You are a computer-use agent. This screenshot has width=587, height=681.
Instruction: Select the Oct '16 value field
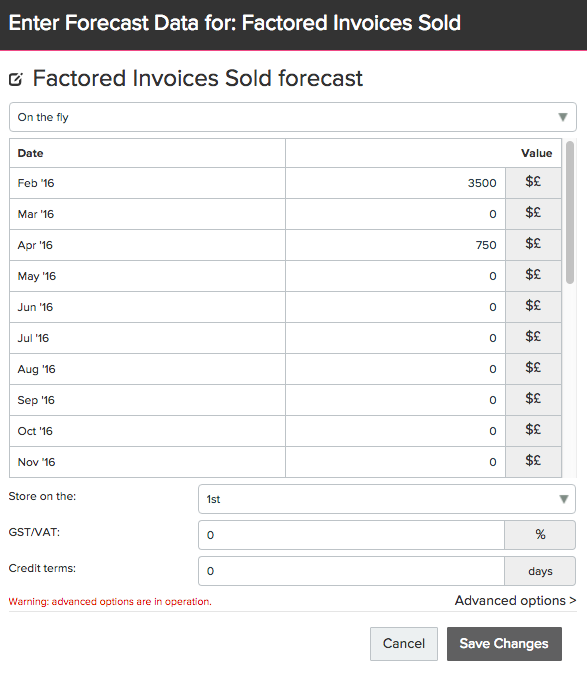coord(396,431)
